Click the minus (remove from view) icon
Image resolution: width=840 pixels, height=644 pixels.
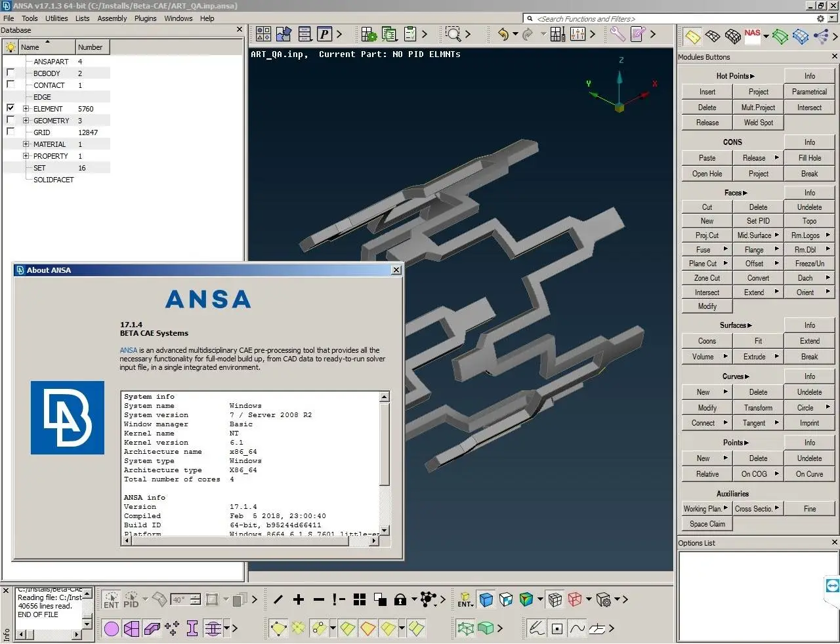coord(319,599)
